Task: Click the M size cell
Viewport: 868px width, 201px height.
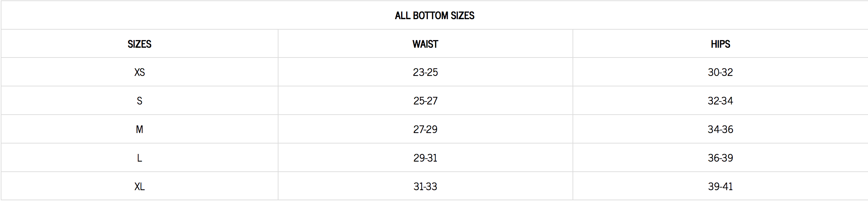Action: 139,129
